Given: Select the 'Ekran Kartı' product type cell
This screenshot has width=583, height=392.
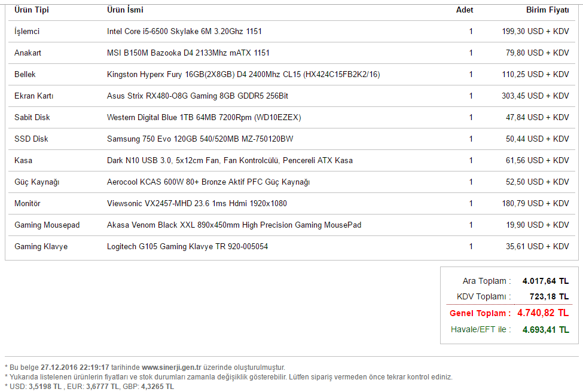Looking at the screenshot, I should [x=34, y=96].
